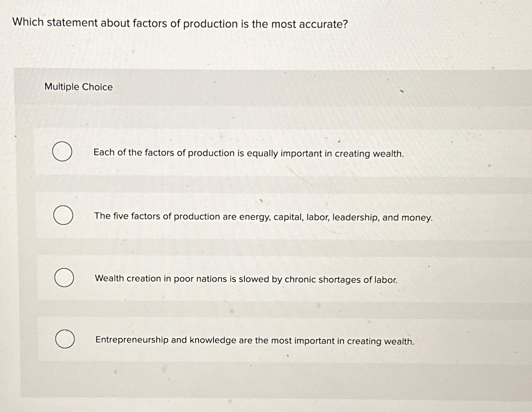Select the radio button for 'Each of the factors of production is equally important'
This screenshot has height=412, width=532.
coord(63,152)
